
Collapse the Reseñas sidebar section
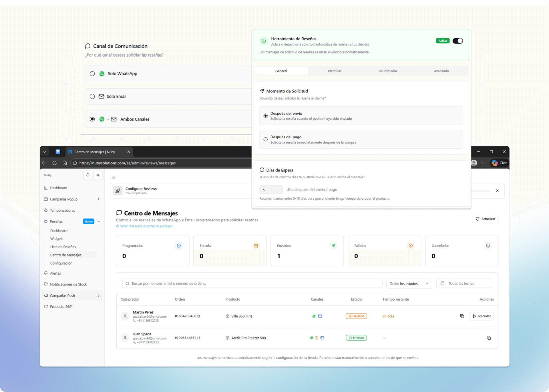(x=99, y=221)
